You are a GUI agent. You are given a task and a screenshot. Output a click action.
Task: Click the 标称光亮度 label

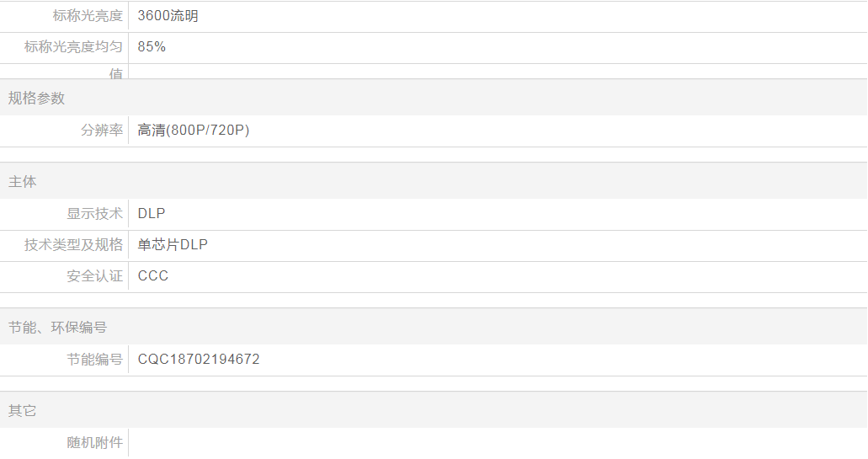pos(88,16)
